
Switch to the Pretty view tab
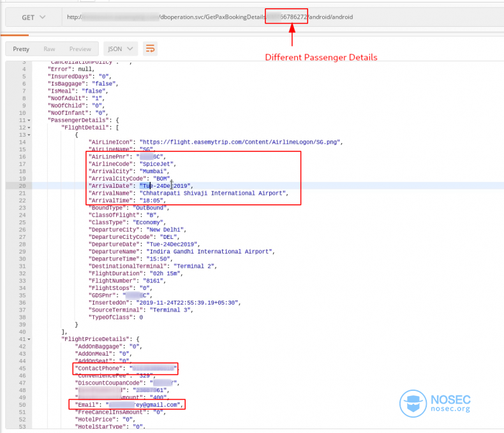click(x=21, y=49)
